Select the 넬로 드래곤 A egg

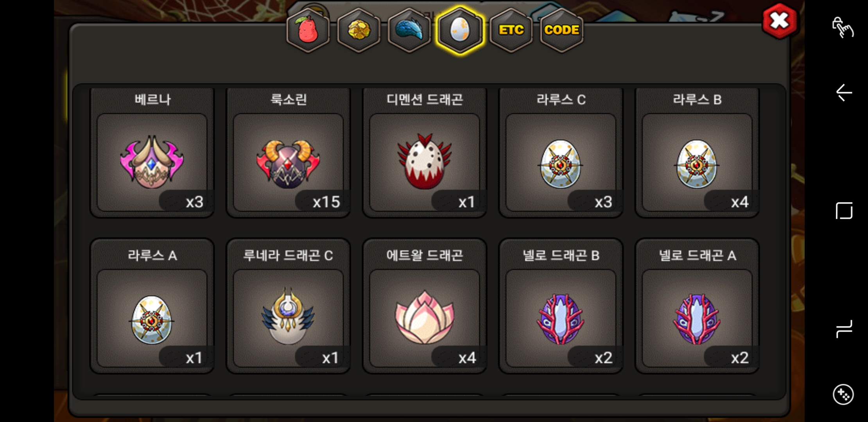pos(697,306)
